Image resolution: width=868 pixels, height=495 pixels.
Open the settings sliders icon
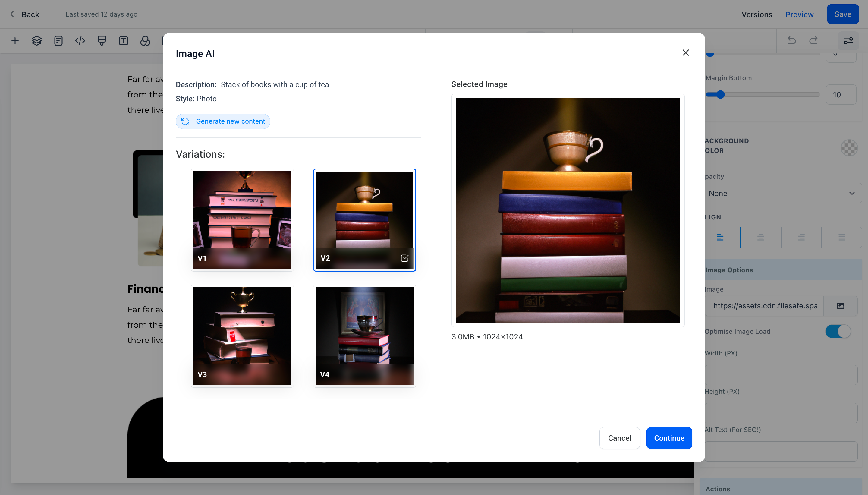pos(848,41)
